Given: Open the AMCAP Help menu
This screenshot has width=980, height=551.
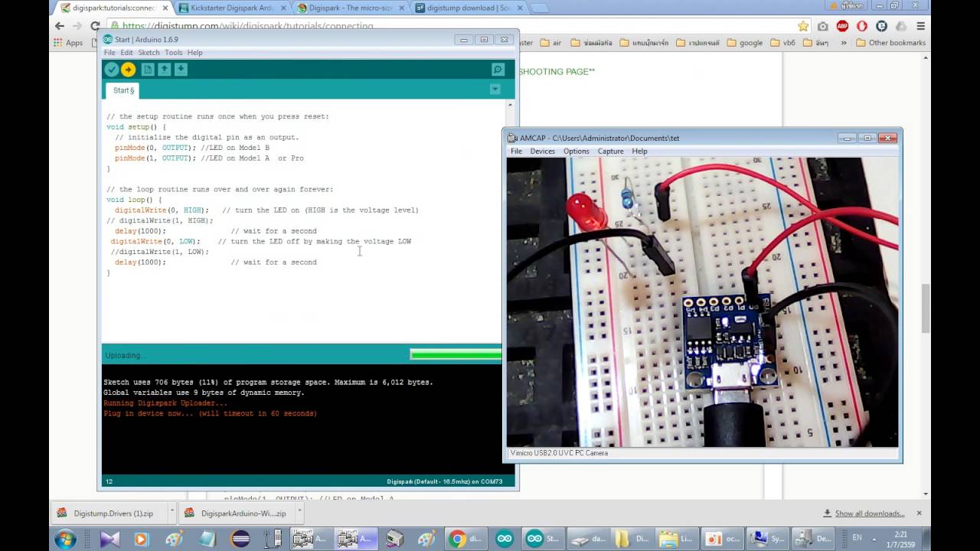Looking at the screenshot, I should 639,152.
